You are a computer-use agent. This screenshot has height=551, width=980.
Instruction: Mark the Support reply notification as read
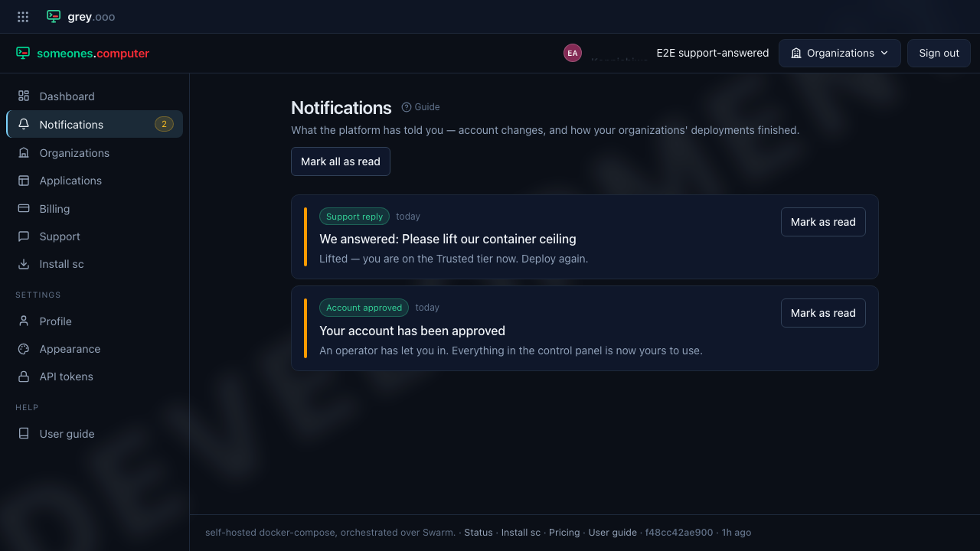click(823, 222)
